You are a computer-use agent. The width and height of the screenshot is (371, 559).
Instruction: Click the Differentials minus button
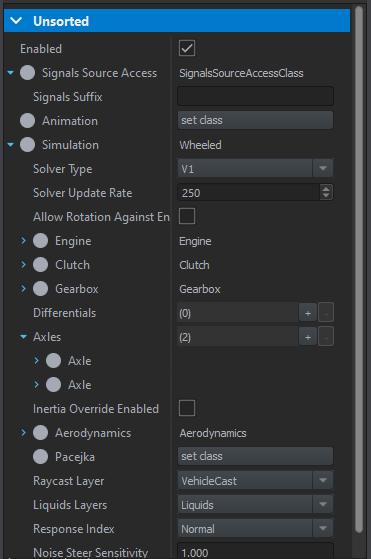(x=326, y=313)
